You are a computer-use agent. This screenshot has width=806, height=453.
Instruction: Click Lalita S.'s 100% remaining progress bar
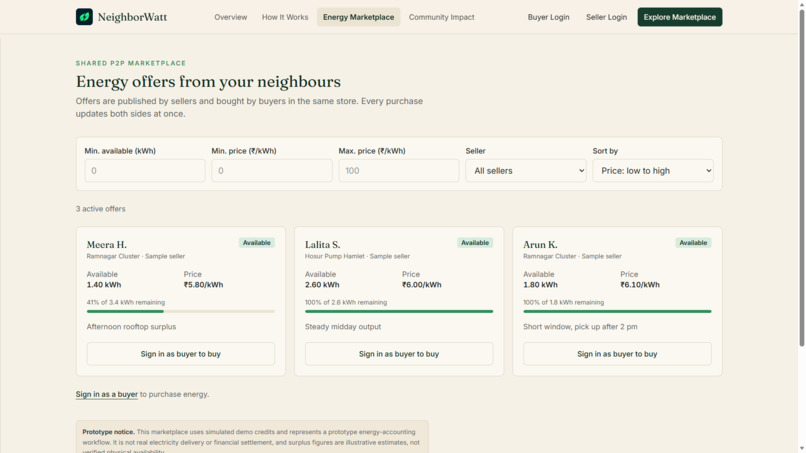click(x=399, y=311)
